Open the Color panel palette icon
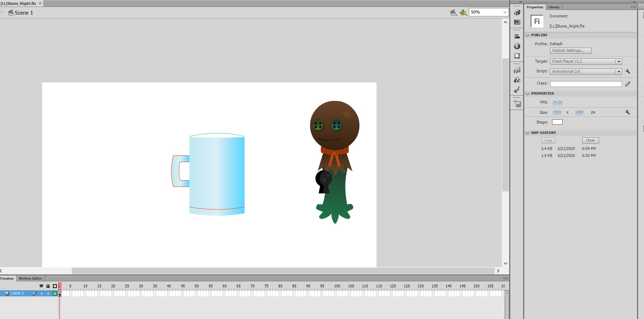 517,13
